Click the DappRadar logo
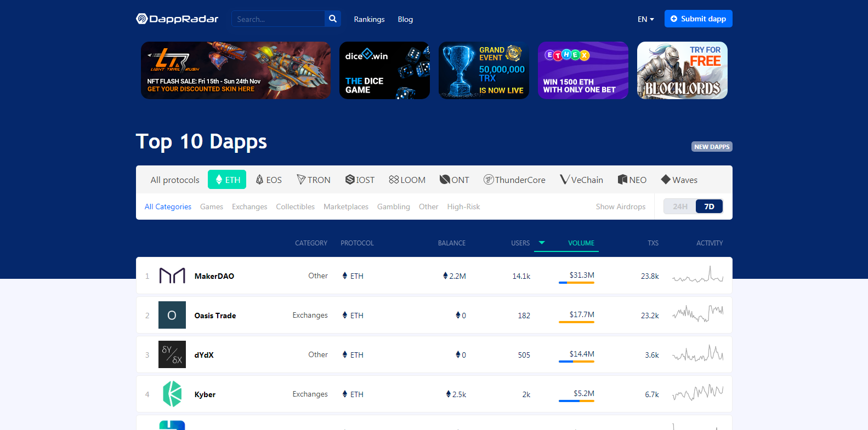 pos(177,19)
